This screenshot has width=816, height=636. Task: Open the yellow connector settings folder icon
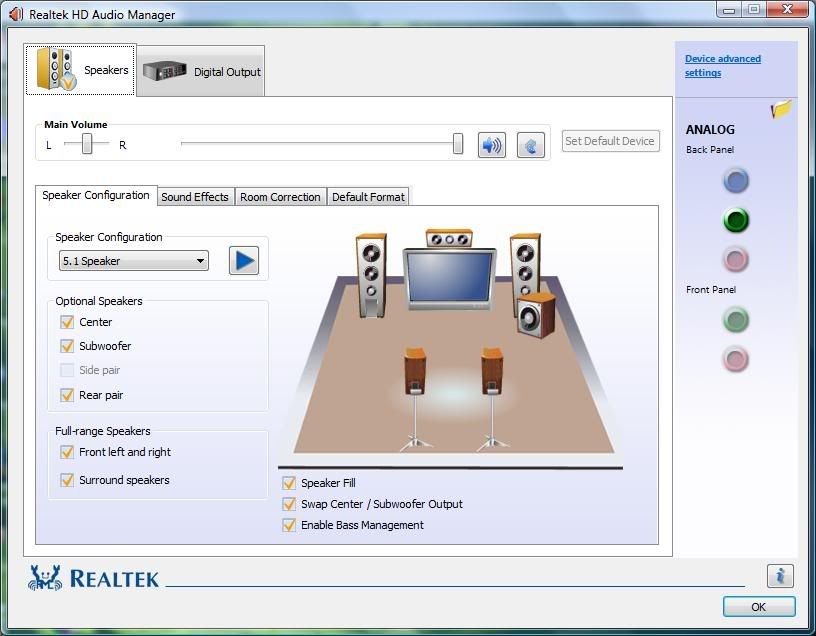[x=781, y=109]
